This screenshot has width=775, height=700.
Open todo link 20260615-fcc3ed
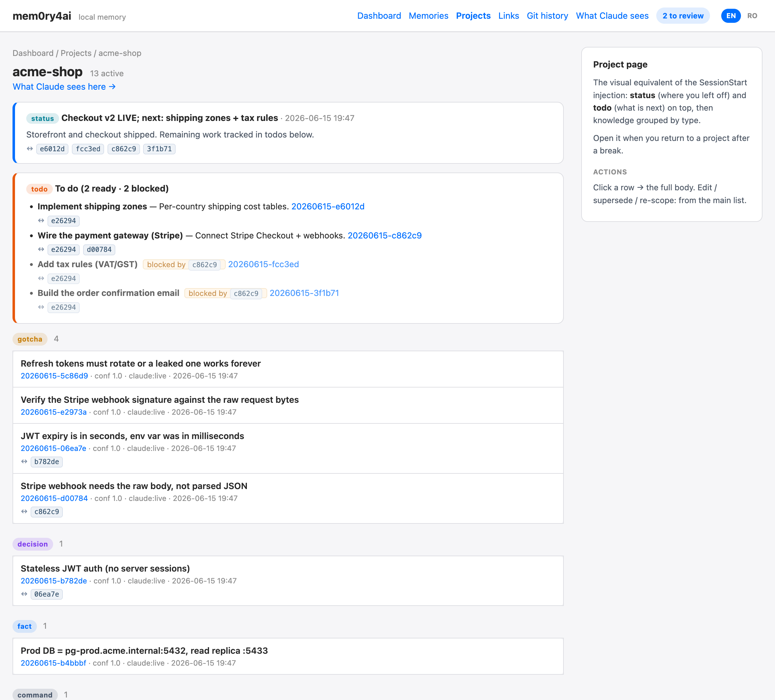[263, 264]
